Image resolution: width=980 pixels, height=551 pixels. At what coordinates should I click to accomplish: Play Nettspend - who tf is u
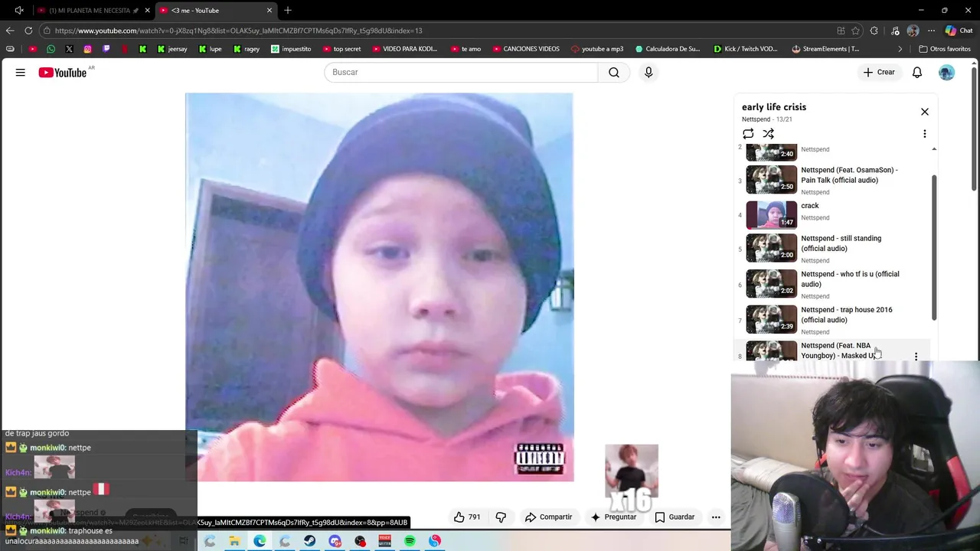click(850, 279)
